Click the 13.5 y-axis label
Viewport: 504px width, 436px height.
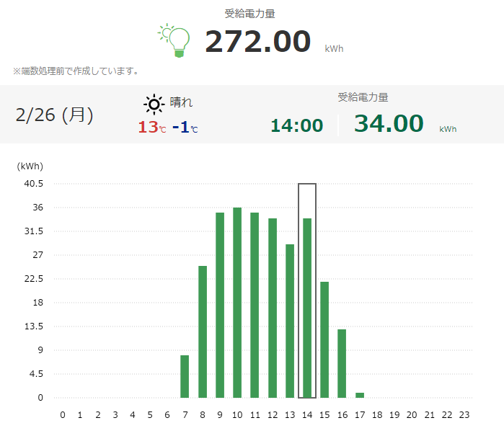(x=33, y=326)
